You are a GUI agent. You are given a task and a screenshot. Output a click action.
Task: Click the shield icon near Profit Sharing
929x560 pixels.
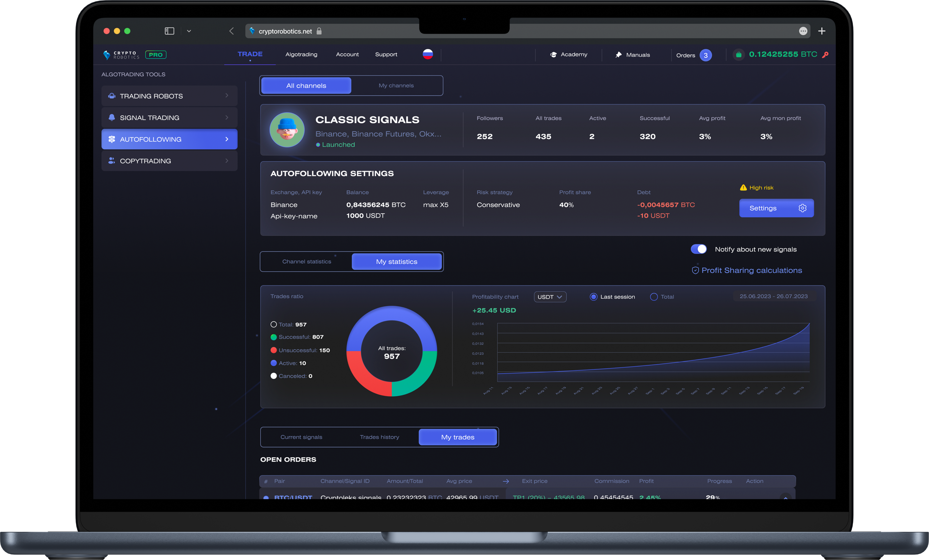click(695, 270)
